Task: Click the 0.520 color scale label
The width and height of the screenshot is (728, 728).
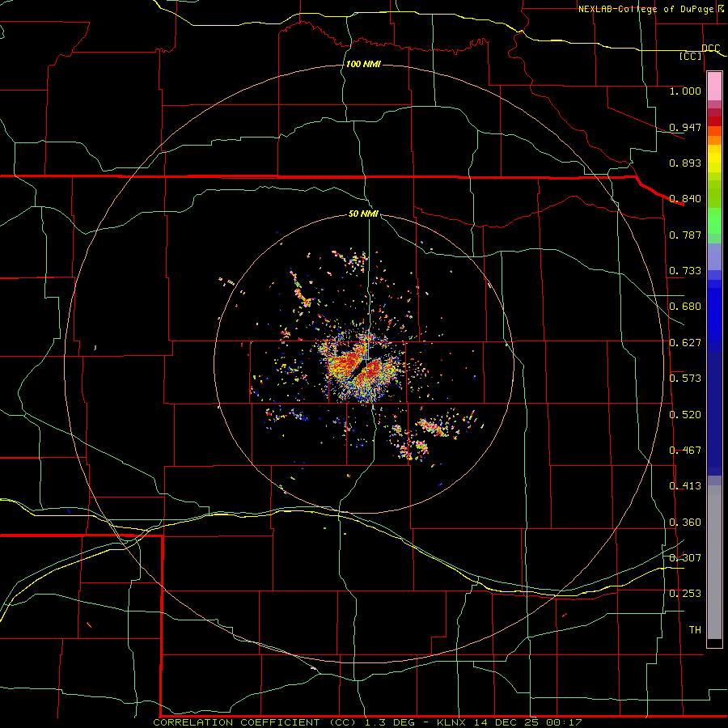Action: coord(685,415)
